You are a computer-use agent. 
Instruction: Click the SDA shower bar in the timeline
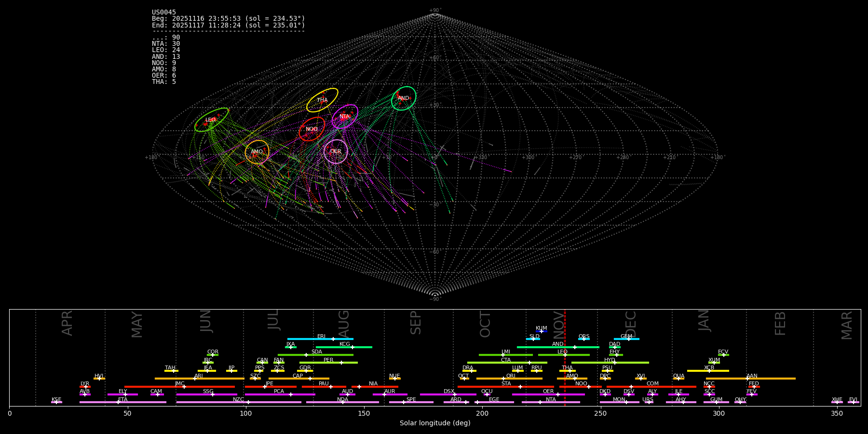[315, 355]
